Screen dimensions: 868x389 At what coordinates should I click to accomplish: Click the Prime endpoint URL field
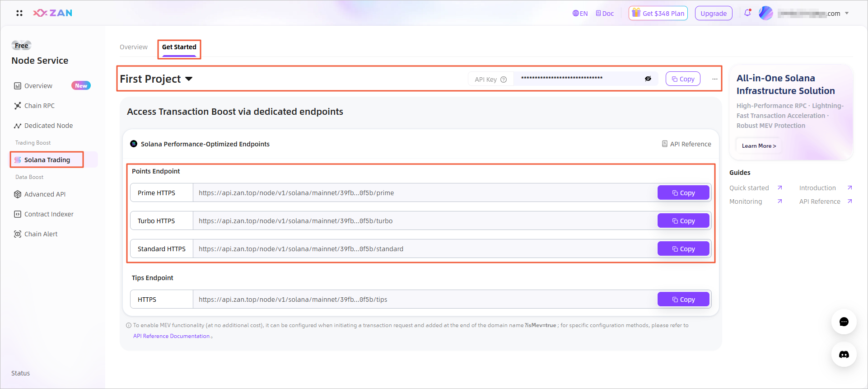pyautogui.click(x=425, y=193)
